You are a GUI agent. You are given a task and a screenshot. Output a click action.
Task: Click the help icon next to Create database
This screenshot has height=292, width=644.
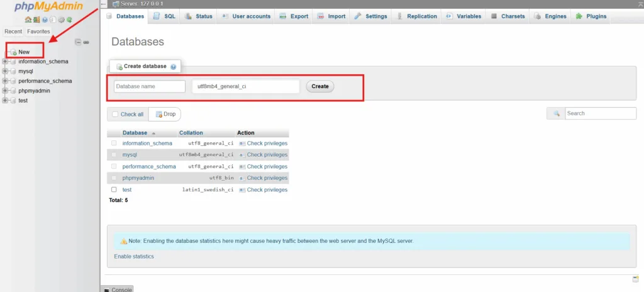[173, 67]
